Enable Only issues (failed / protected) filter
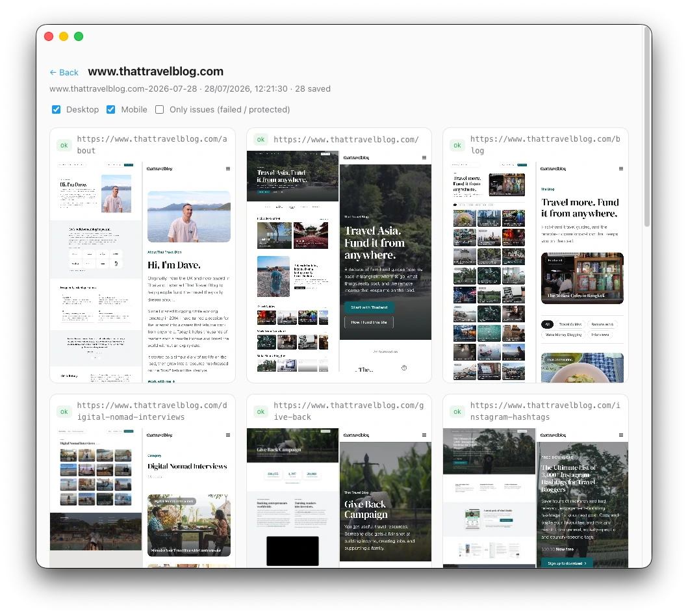Image resolution: width=688 pixels, height=616 pixels. coord(160,110)
